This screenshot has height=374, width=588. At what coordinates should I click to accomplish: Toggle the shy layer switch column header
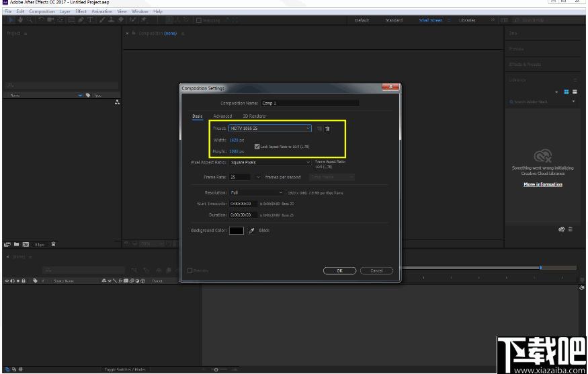click(x=104, y=281)
